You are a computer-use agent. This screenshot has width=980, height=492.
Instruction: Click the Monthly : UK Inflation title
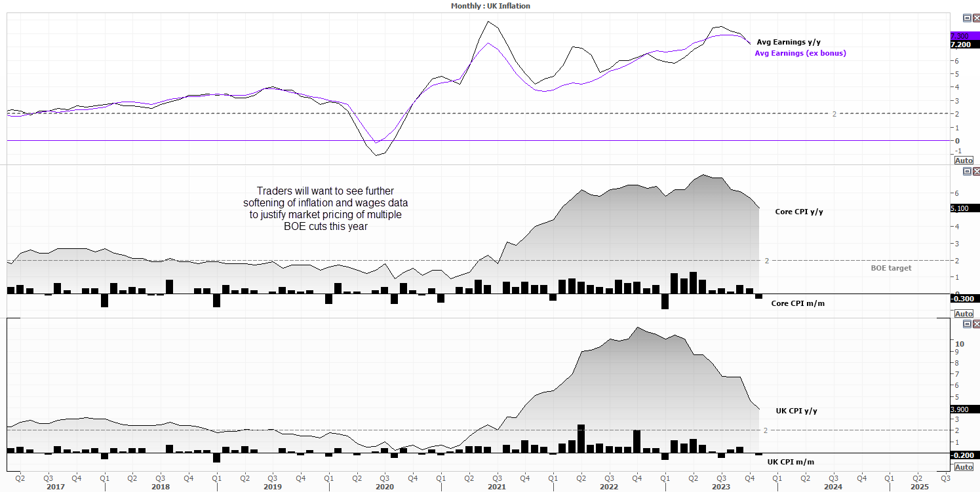pyautogui.click(x=490, y=5)
